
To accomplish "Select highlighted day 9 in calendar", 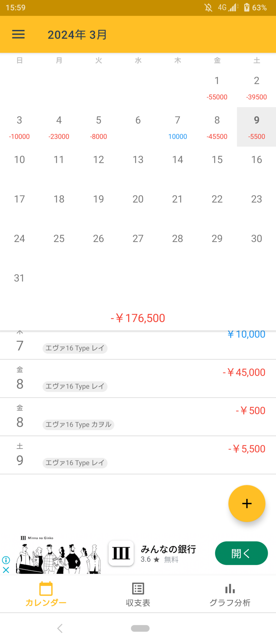I will [256, 127].
